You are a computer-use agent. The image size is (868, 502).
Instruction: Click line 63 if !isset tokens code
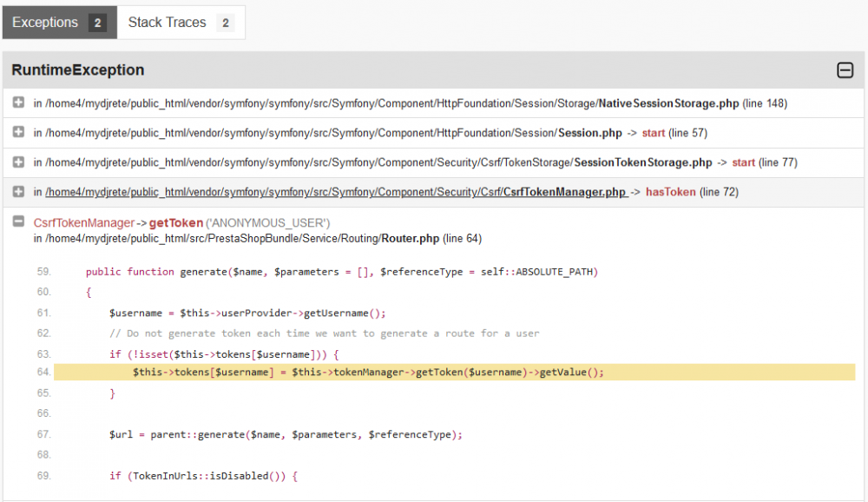[x=224, y=354]
